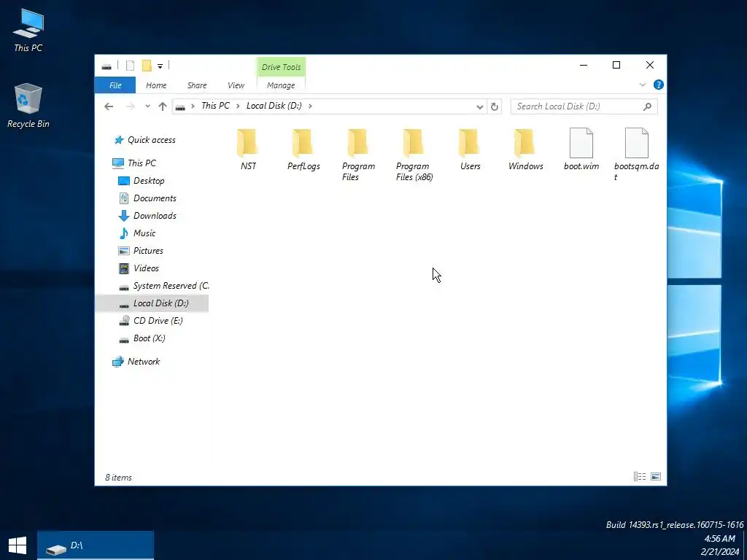This screenshot has width=747, height=560.
Task: Expand breadcrumb arrow after This PC
Action: tap(238, 106)
